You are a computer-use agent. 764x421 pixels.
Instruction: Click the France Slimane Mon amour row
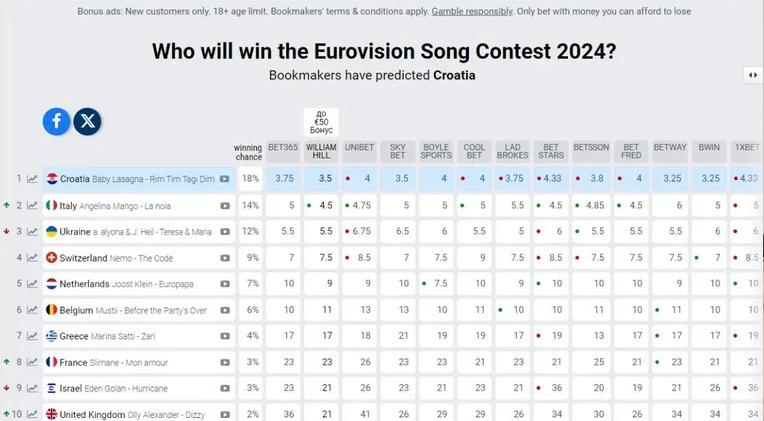point(139,363)
